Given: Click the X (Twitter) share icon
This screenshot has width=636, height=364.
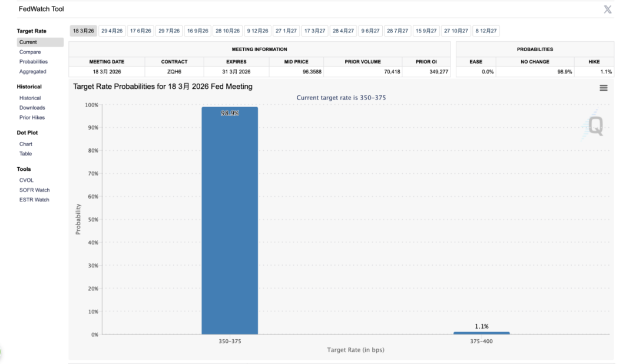Looking at the screenshot, I should pyautogui.click(x=608, y=9).
